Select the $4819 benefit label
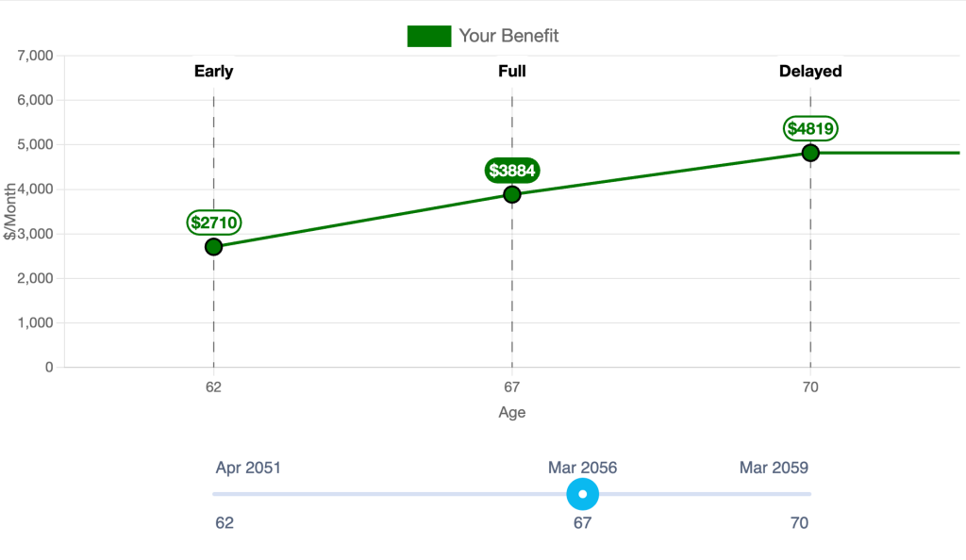Viewport: 966px width, 560px height. tap(810, 128)
